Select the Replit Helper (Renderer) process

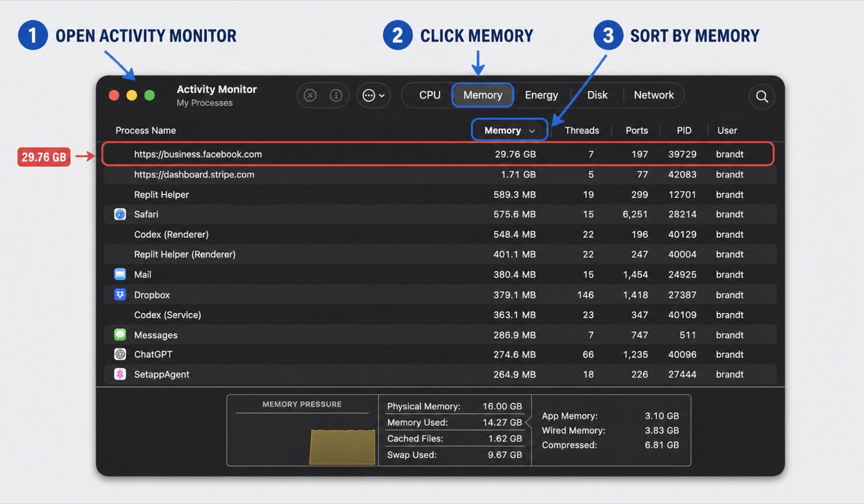[x=185, y=254]
